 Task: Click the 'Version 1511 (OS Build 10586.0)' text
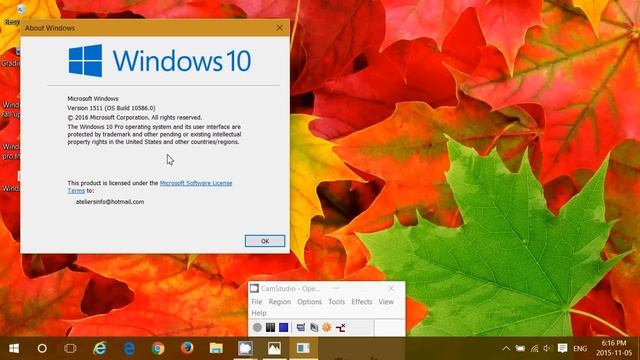(x=111, y=108)
